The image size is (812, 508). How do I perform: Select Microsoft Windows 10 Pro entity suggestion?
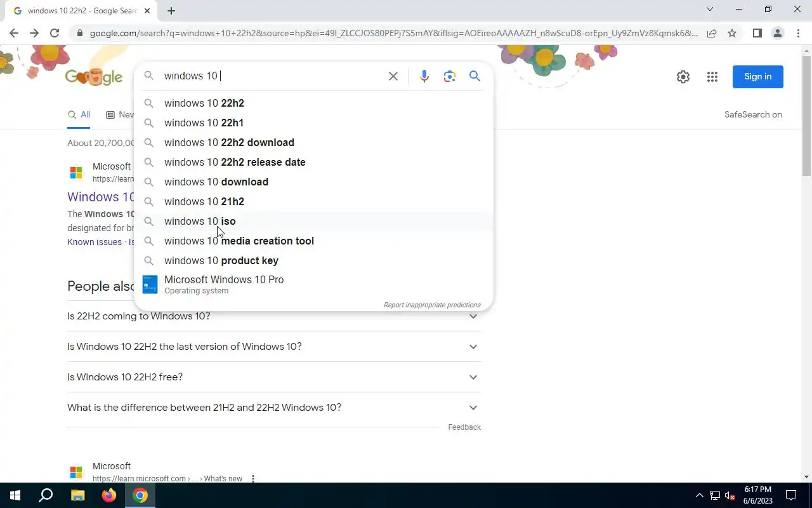pyautogui.click(x=314, y=284)
